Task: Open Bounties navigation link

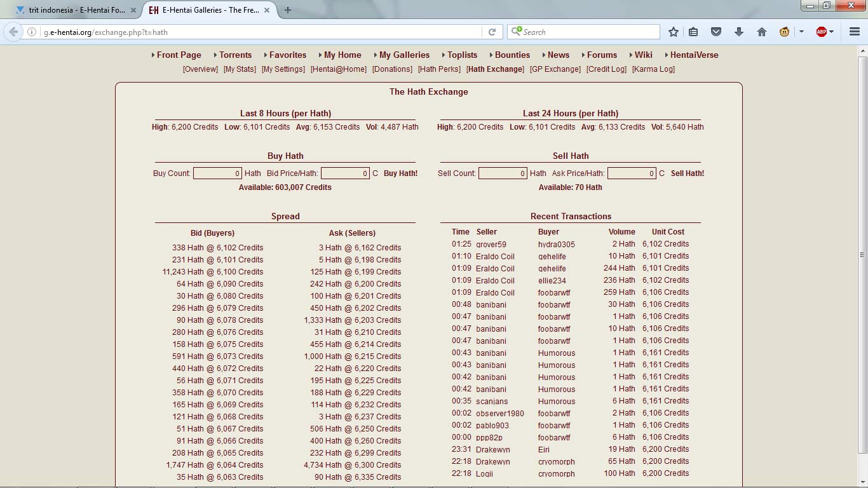Action: (x=512, y=55)
